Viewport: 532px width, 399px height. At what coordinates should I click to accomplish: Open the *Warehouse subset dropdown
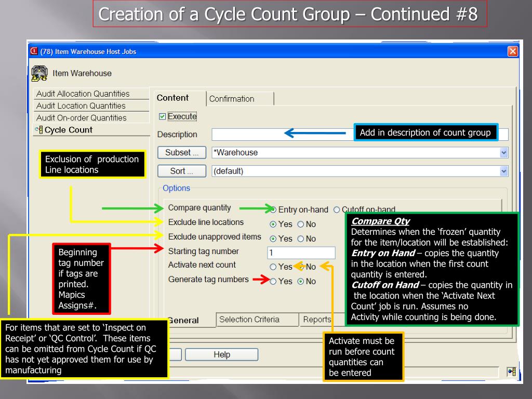pos(504,153)
